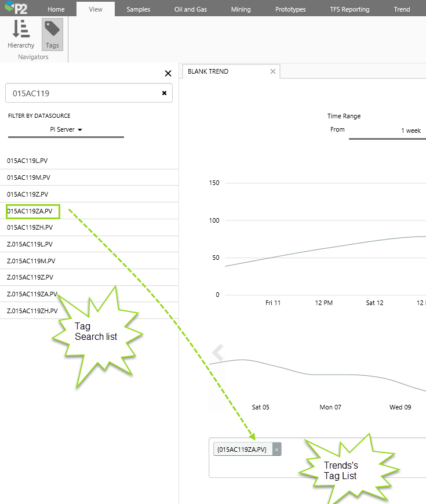Open the Mining ribbon tab

tap(241, 9)
